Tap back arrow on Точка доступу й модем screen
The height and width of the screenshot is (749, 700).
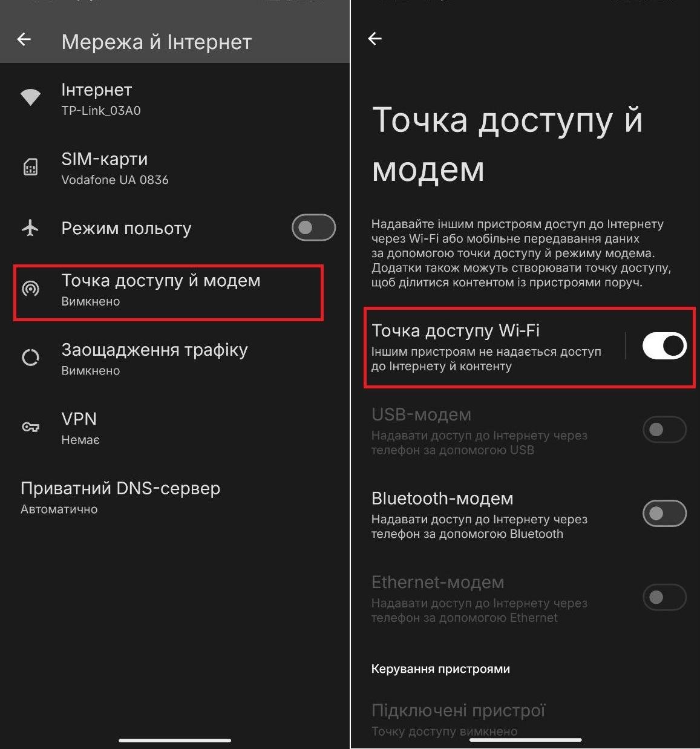point(375,39)
